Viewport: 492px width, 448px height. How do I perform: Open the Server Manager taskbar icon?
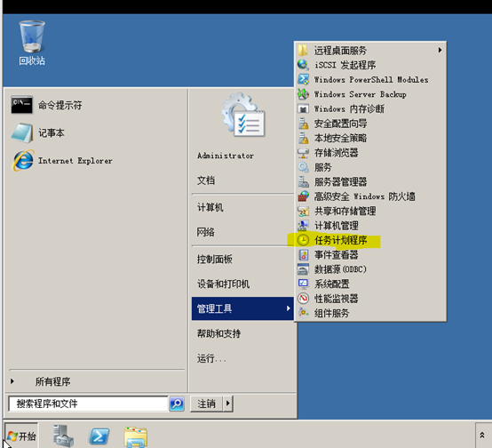63,436
